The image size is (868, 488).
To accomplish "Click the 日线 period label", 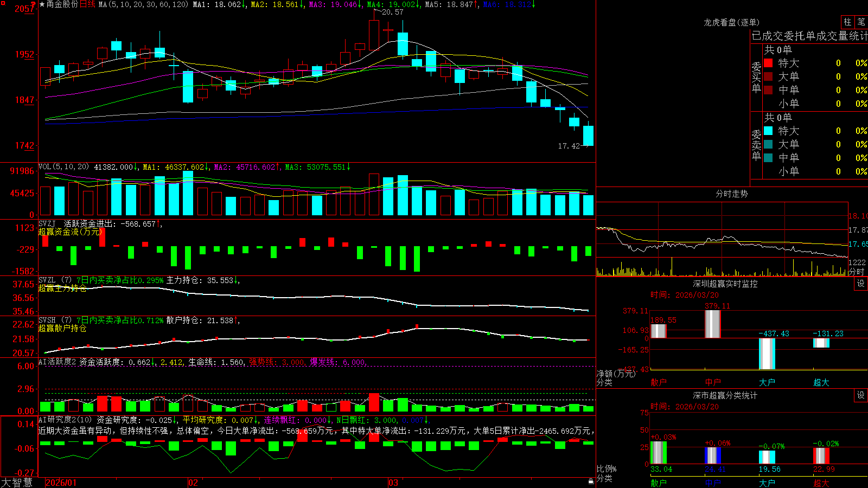I will 88,4.
